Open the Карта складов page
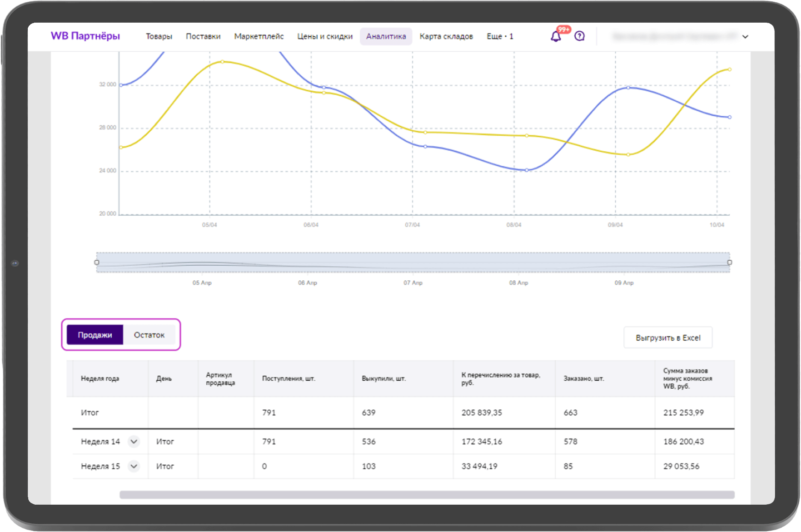801x532 pixels. (446, 36)
